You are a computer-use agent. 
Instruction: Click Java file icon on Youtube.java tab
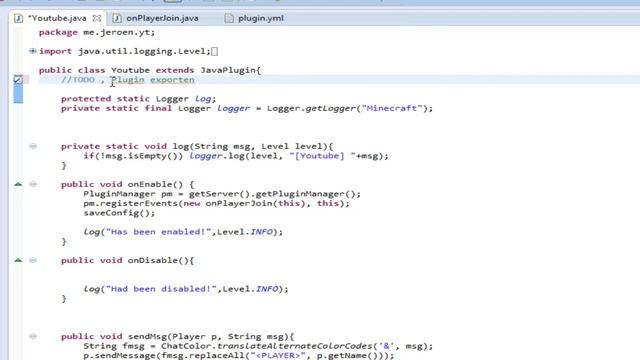pos(18,18)
